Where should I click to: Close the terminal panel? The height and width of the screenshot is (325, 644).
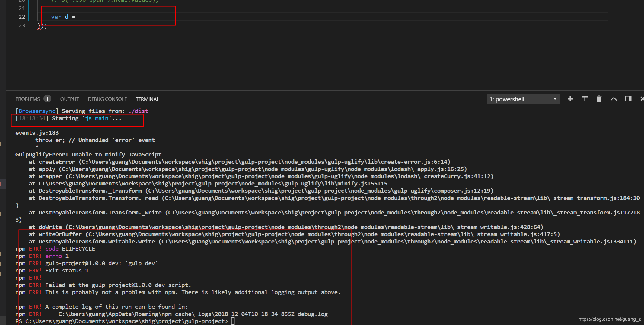pyautogui.click(x=642, y=99)
